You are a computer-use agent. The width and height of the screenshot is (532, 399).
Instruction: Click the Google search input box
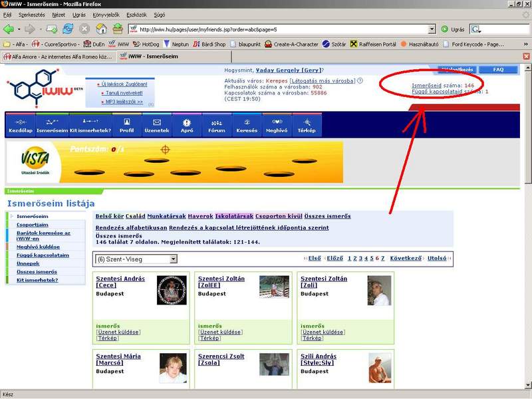505,29
